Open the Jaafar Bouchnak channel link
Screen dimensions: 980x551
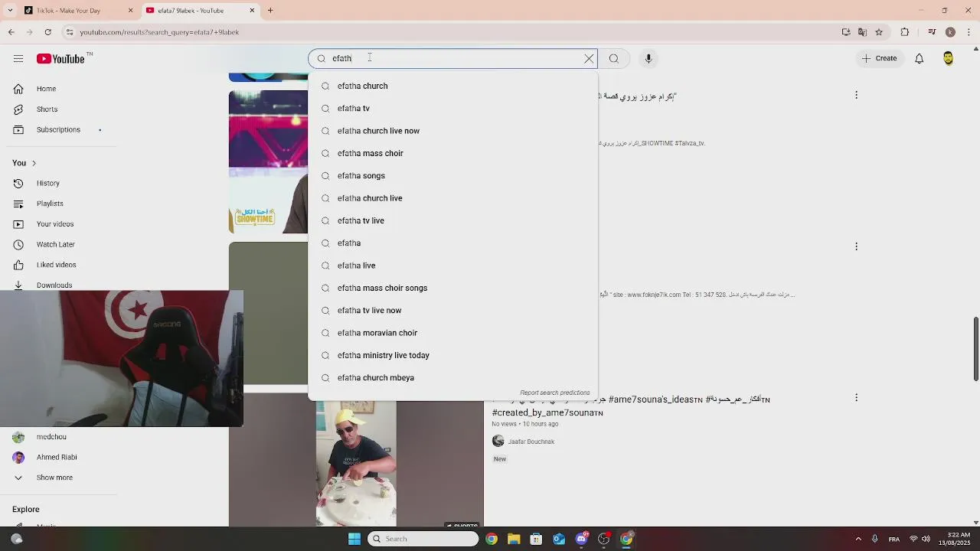(x=531, y=442)
